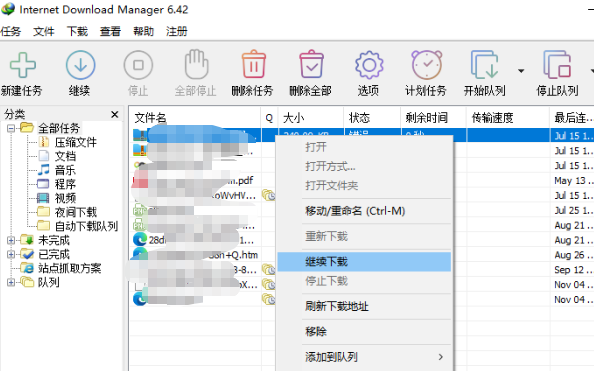Screen dimensions: 594x371
Task: Select 队列 folder label
Action: (x=48, y=282)
